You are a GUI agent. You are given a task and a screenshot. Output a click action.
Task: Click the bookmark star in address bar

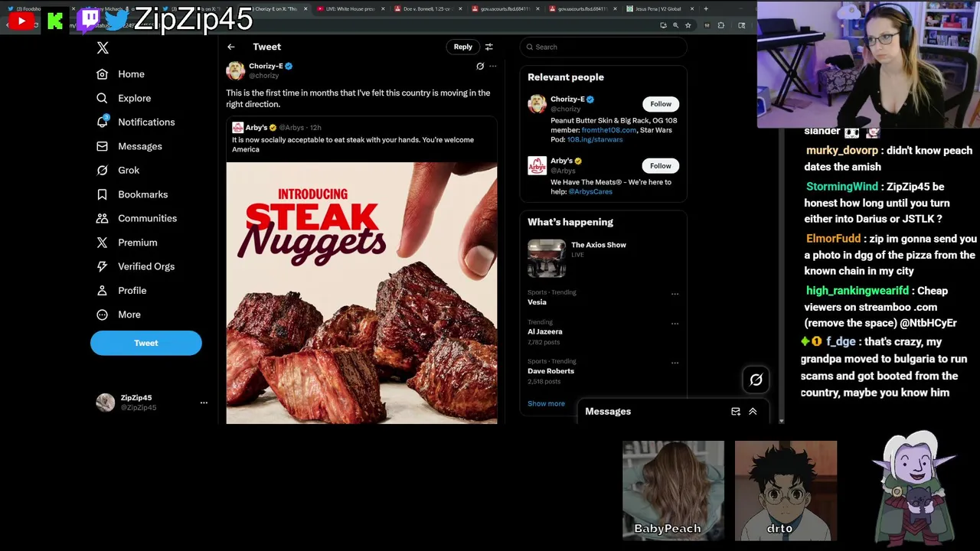coord(688,25)
